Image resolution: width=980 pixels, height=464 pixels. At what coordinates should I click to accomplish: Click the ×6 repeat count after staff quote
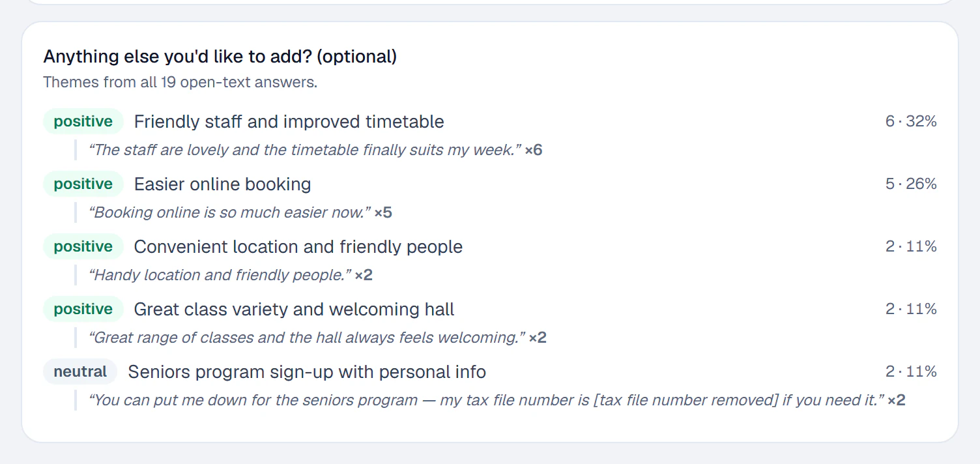click(534, 150)
